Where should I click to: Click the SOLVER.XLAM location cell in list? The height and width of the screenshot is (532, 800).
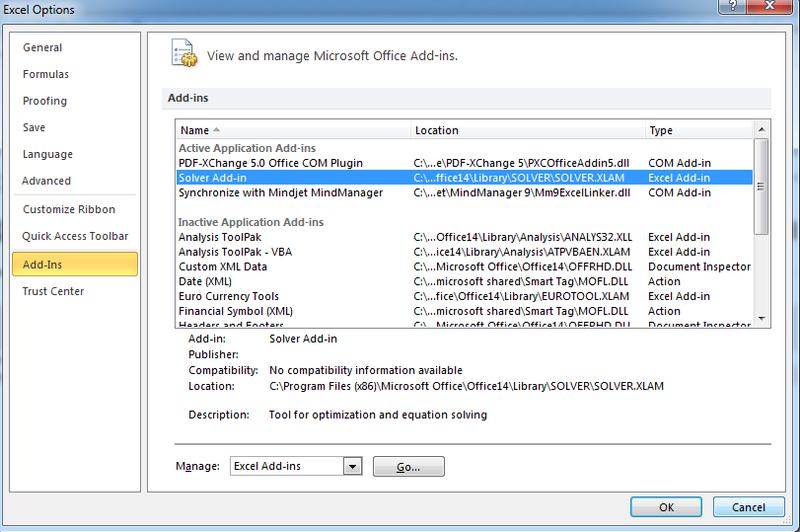pyautogui.click(x=519, y=178)
